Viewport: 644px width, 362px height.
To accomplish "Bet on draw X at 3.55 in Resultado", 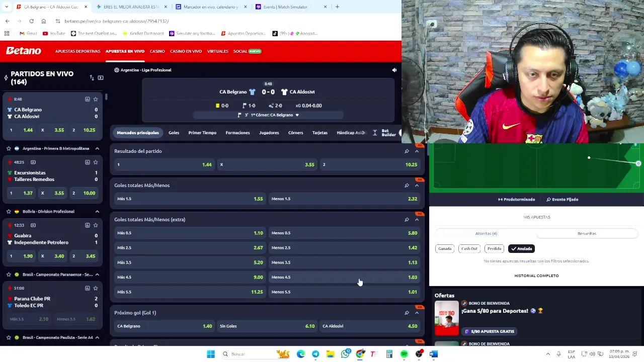I will tap(267, 164).
